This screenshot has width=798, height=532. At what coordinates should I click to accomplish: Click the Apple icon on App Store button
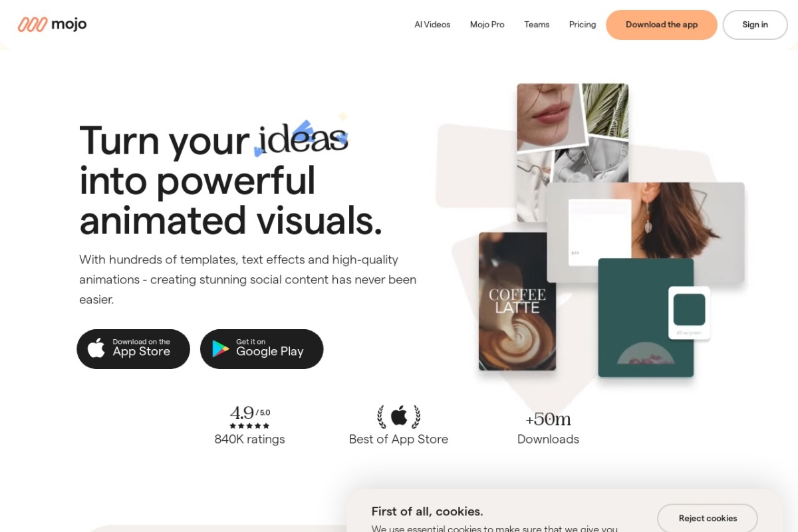[96, 348]
